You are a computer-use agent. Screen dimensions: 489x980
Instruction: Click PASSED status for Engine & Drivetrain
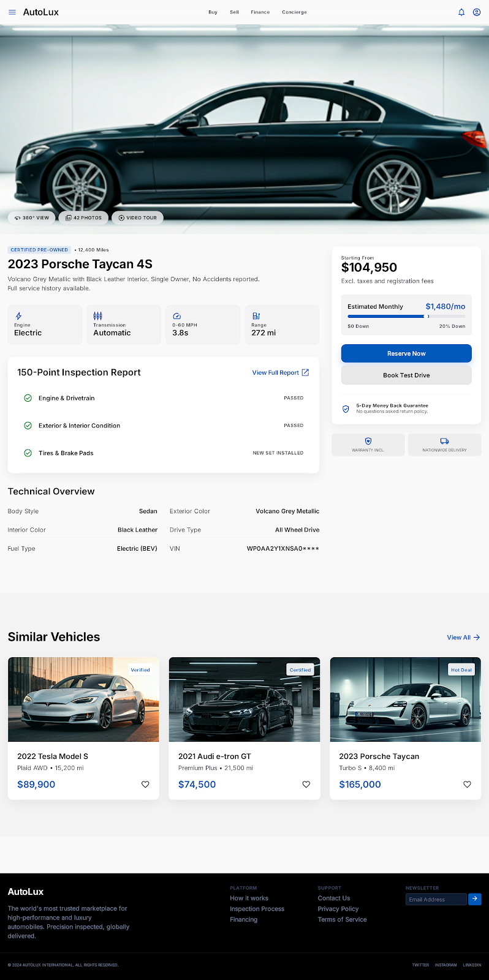pos(294,398)
